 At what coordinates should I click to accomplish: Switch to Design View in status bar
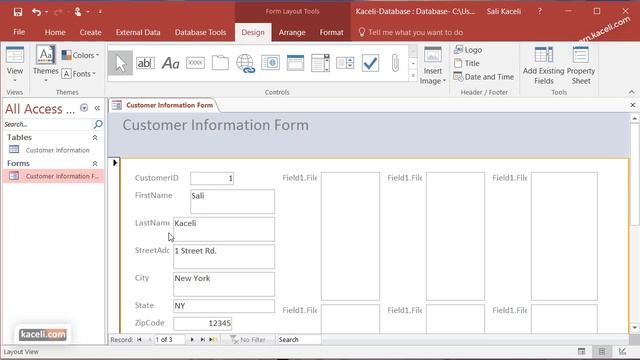(x=622, y=351)
